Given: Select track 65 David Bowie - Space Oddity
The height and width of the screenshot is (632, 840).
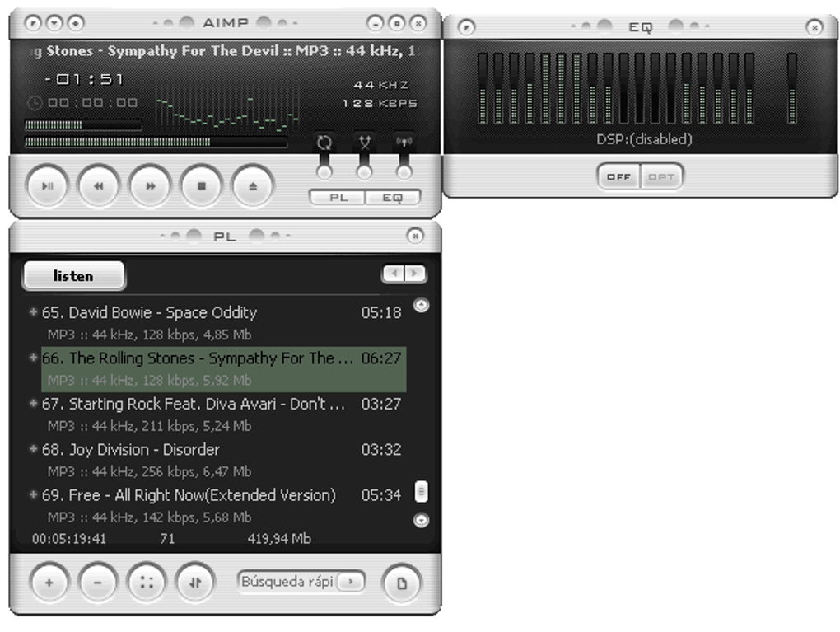Looking at the screenshot, I should [223, 323].
